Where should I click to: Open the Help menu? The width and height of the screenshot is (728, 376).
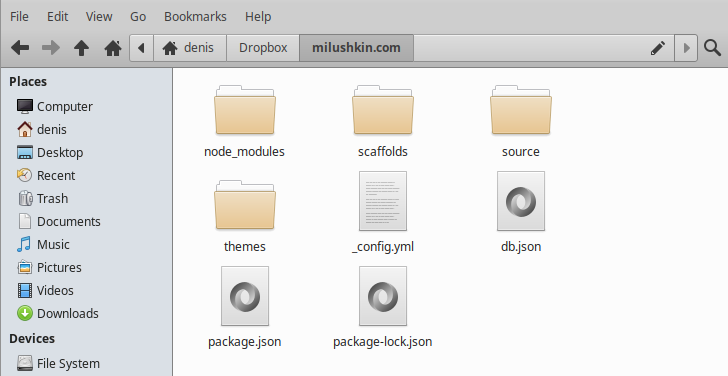258,17
